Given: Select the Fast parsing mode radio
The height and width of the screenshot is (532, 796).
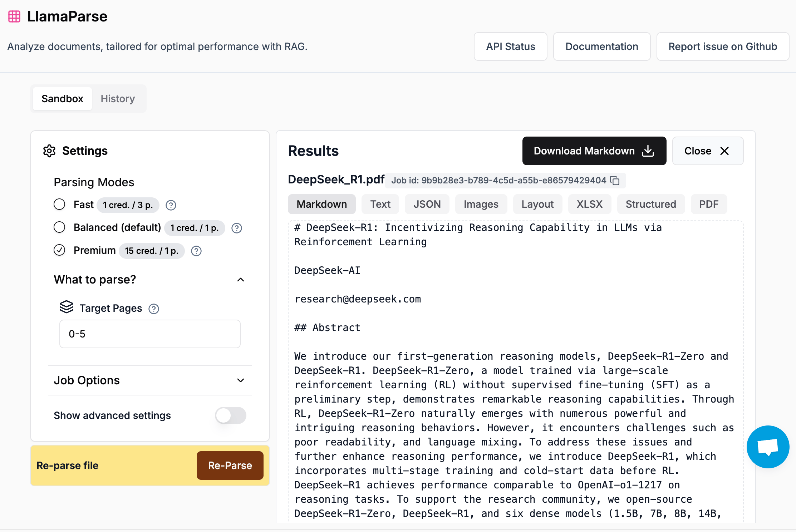Looking at the screenshot, I should click(x=59, y=205).
